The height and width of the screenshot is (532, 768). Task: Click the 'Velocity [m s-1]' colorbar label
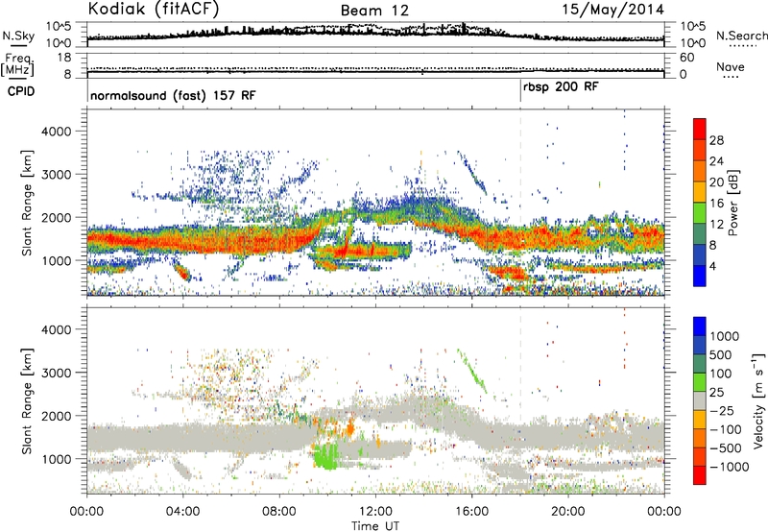pyautogui.click(x=758, y=400)
